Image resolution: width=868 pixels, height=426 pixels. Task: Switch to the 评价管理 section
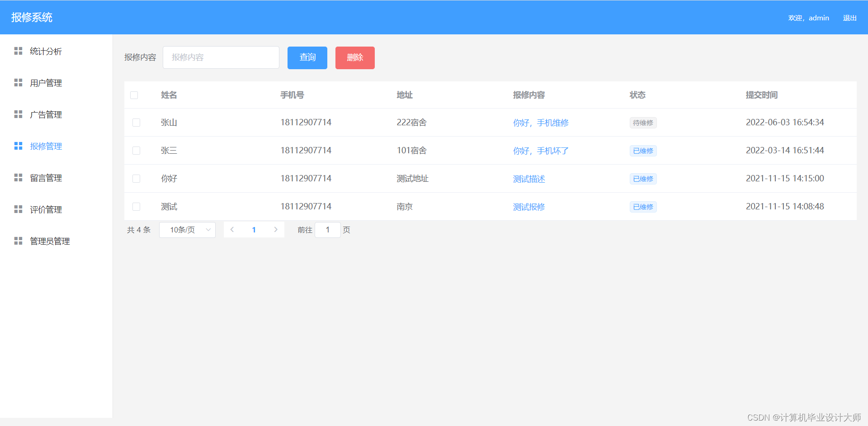click(46, 209)
